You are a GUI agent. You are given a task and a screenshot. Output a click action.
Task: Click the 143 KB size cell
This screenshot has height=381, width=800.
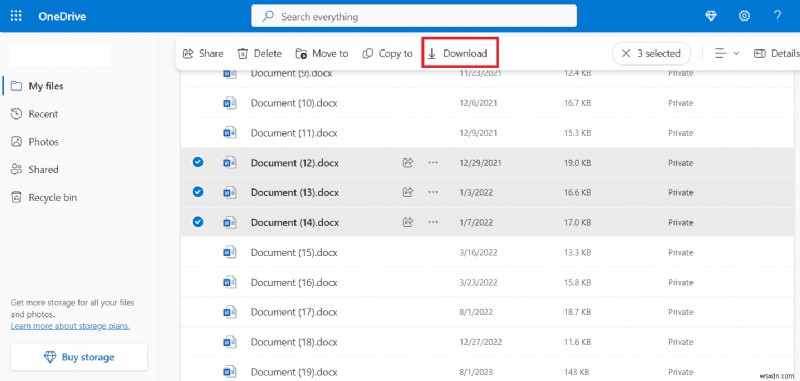tap(577, 371)
